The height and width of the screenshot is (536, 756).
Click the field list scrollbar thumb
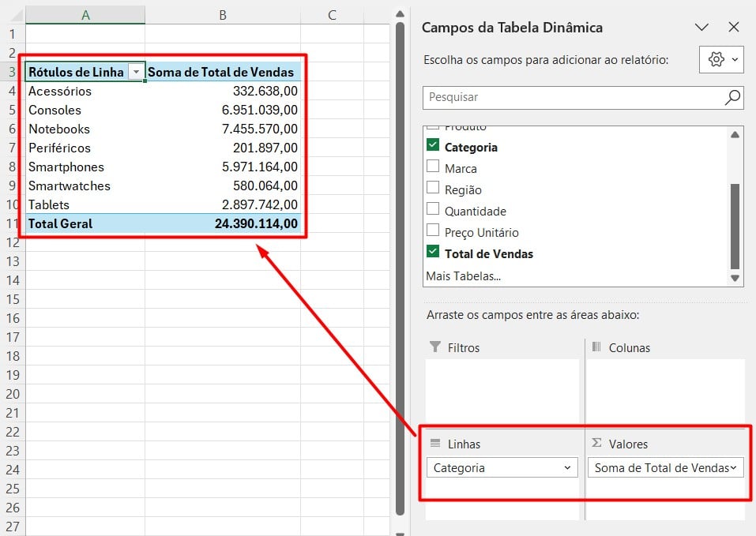tap(735, 227)
